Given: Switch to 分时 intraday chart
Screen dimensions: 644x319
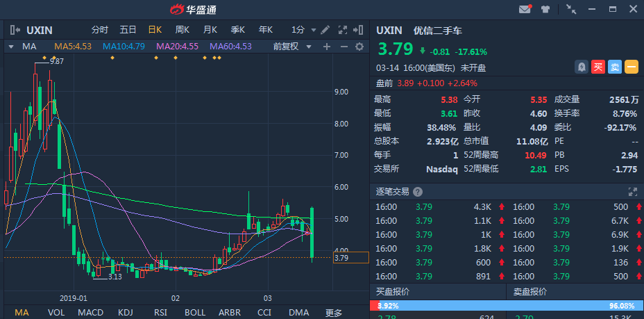Looking at the screenshot, I should click(x=100, y=30).
